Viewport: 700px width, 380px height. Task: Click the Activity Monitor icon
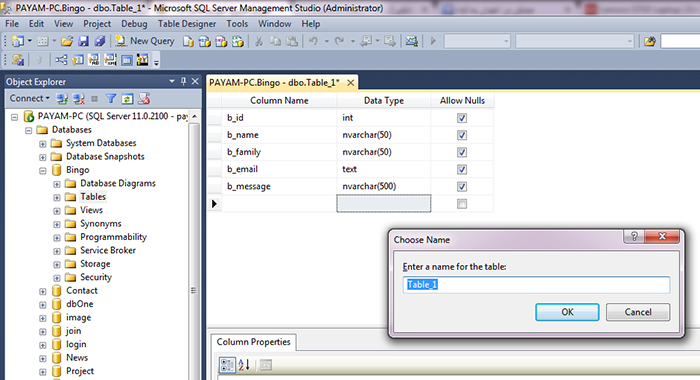412,42
